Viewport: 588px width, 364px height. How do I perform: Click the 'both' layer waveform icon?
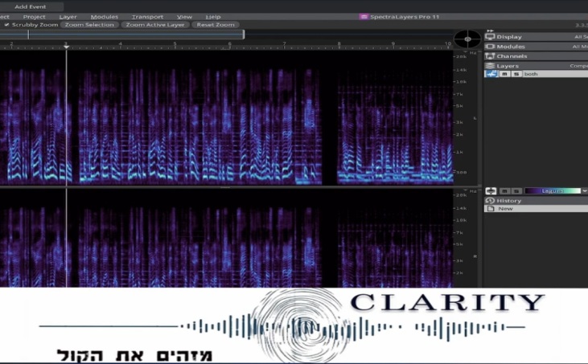[x=491, y=74]
